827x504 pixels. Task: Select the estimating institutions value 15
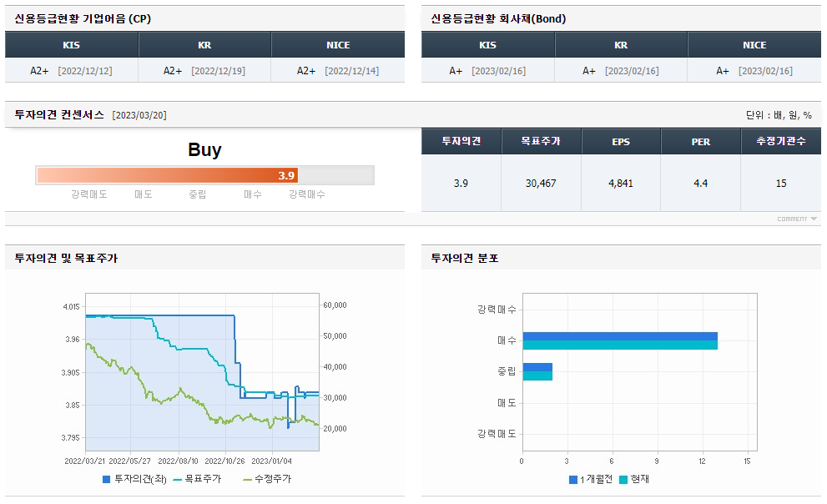coord(781,183)
